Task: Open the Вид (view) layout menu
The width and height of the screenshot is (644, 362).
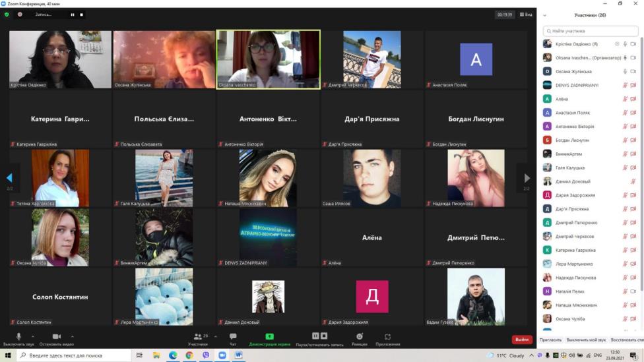Action: click(526, 15)
